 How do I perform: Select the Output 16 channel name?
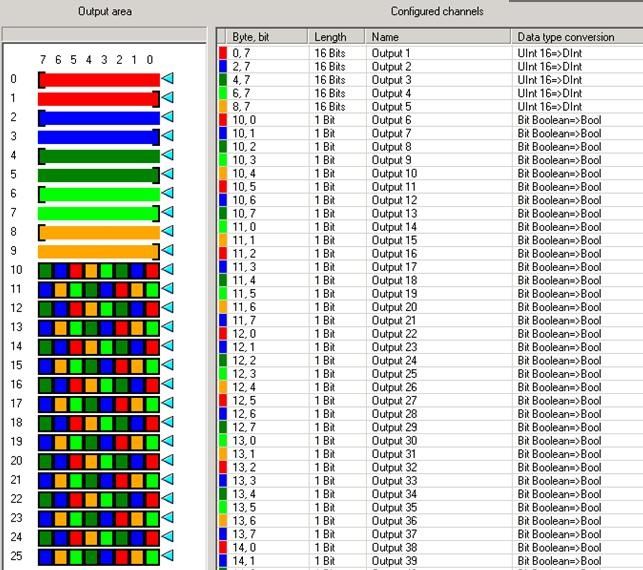394,253
